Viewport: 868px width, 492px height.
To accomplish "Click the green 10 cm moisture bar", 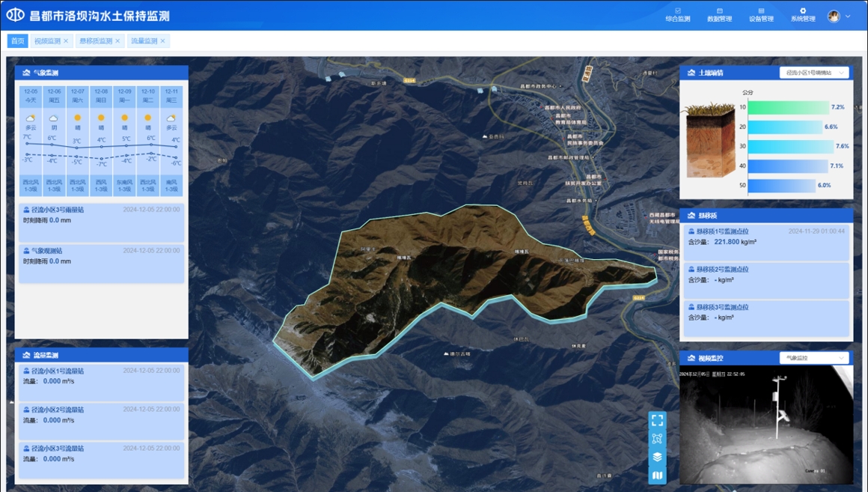I will coord(788,107).
